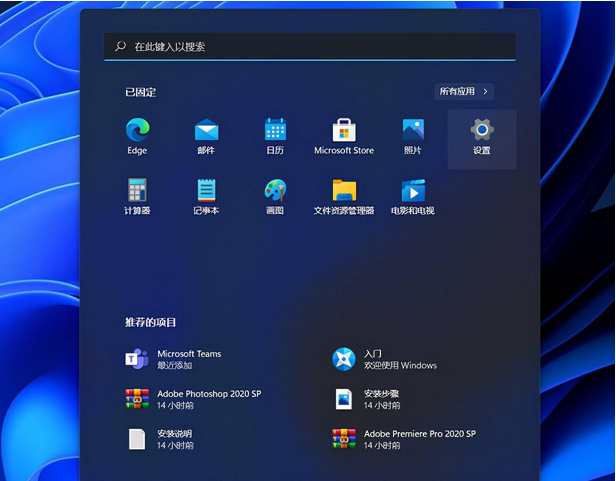This screenshot has width=616, height=481.
Task: Launch the 邮件 mail app
Action: click(206, 130)
